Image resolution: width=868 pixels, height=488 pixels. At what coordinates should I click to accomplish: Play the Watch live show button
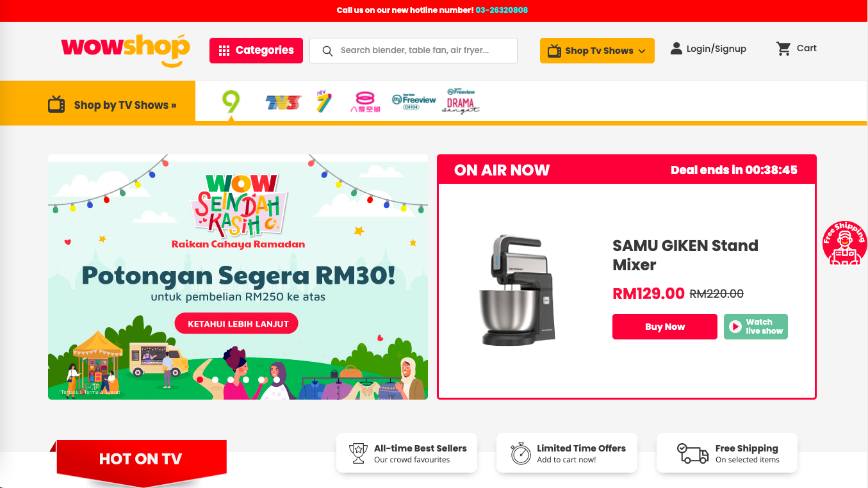point(756,327)
